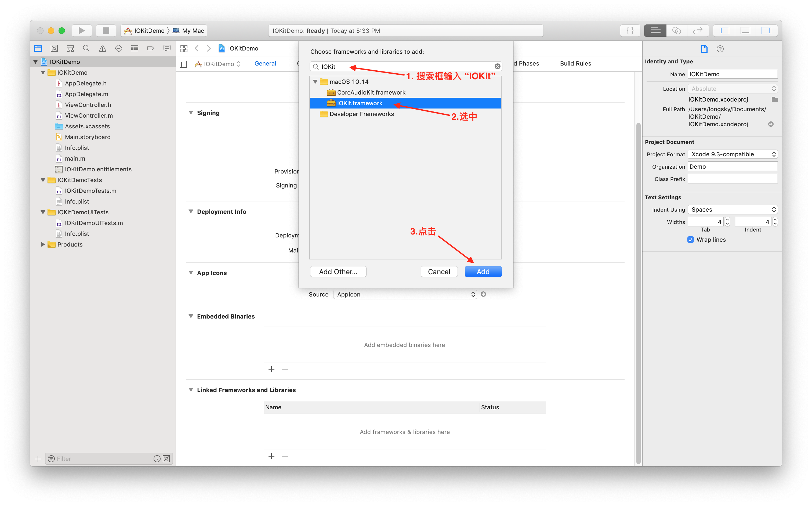Open the Find navigator magnifier icon

pos(86,49)
